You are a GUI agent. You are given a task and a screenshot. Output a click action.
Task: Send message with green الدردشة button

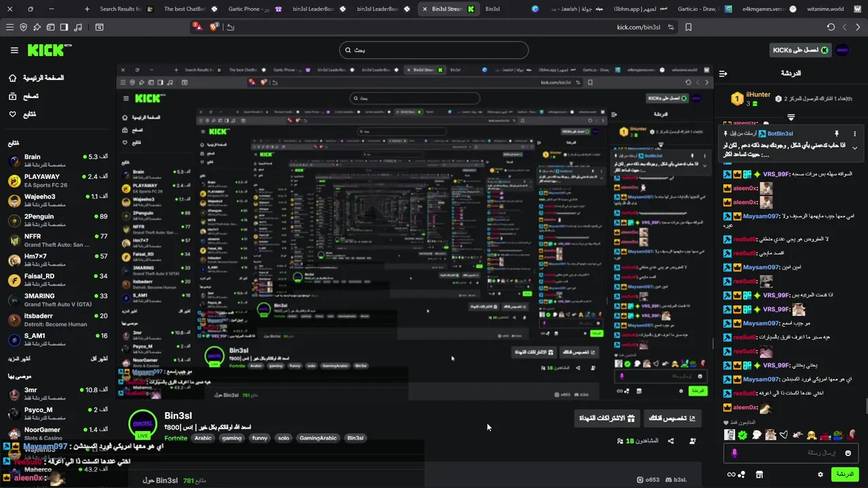pos(844,474)
